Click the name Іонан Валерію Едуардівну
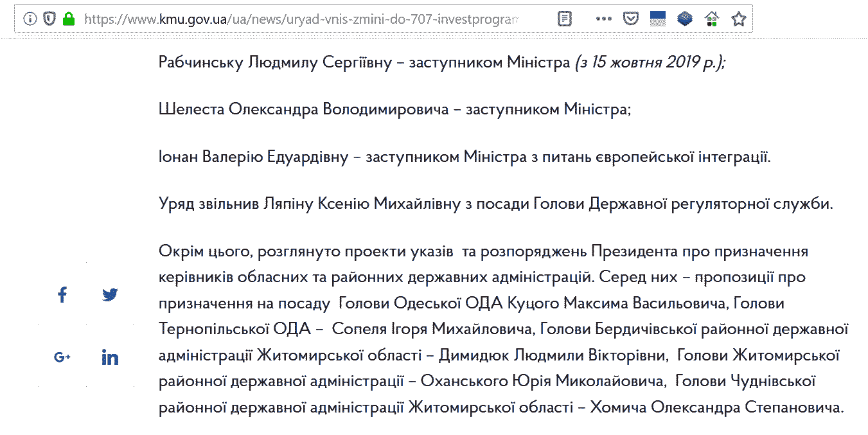The height and width of the screenshot is (435, 868). (x=253, y=157)
